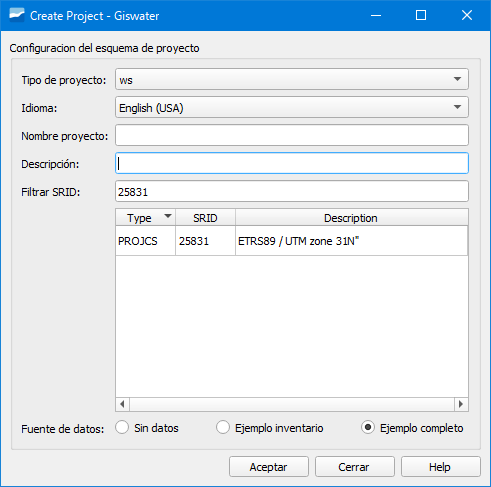Click the right scroll arrow of SRID table
Image resolution: width=491 pixels, height=487 pixels.
(461, 404)
